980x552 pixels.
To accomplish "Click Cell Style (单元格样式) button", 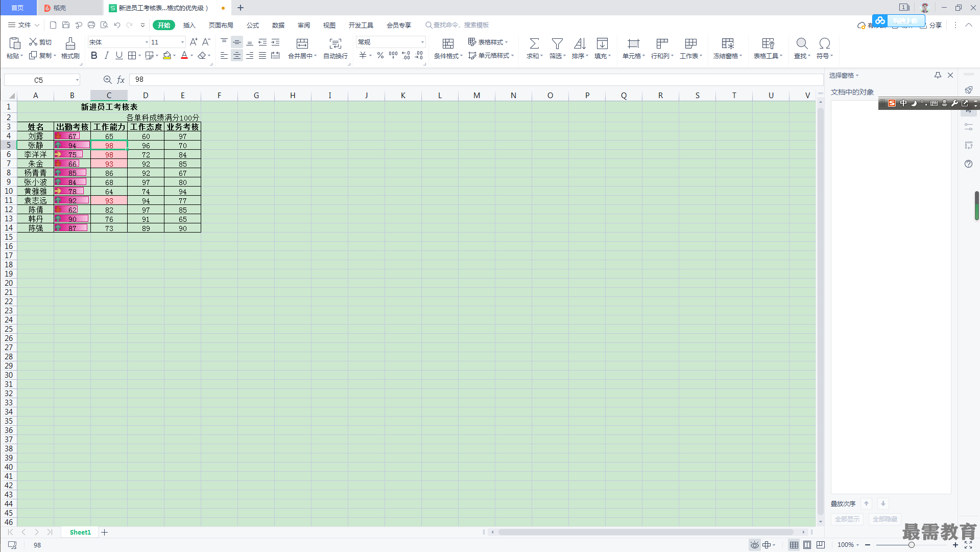I will click(491, 55).
